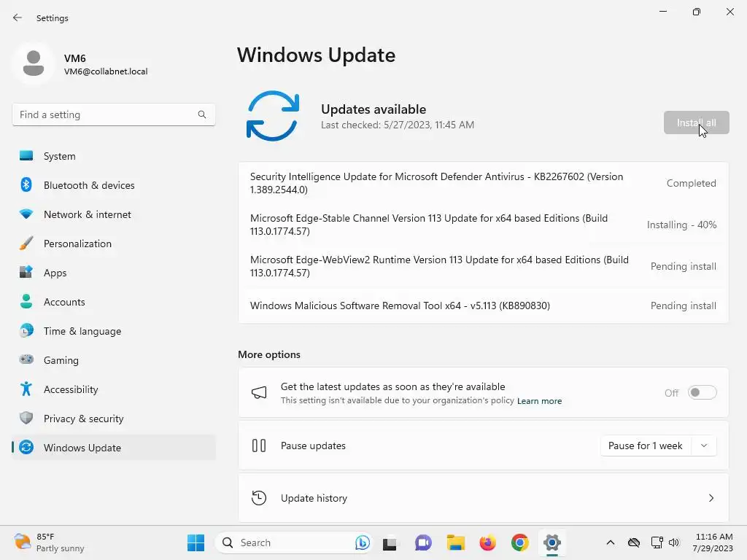Click the user profile avatar picture
The image size is (747, 560).
pos(34,63)
